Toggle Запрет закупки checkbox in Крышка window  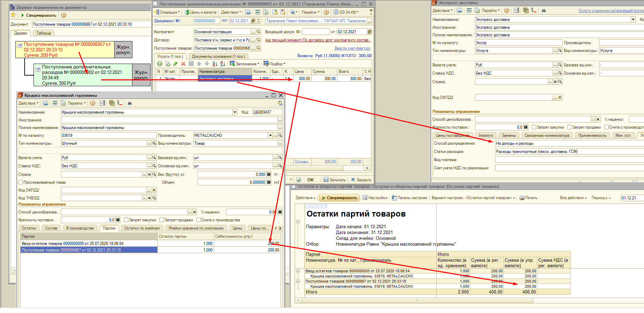click(126, 220)
